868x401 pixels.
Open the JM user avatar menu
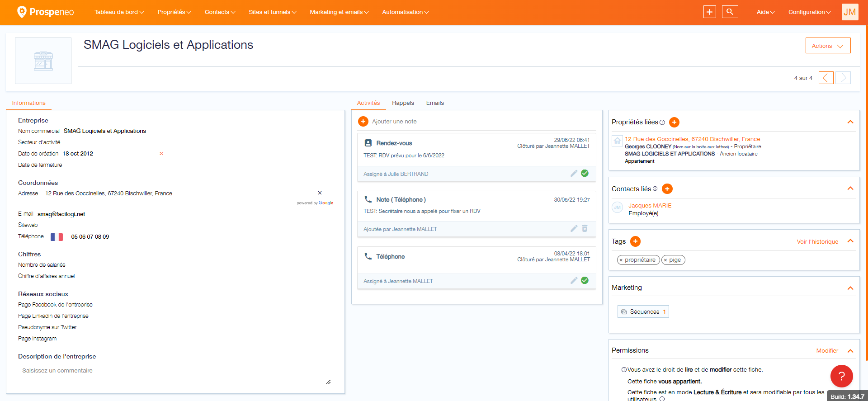point(850,12)
